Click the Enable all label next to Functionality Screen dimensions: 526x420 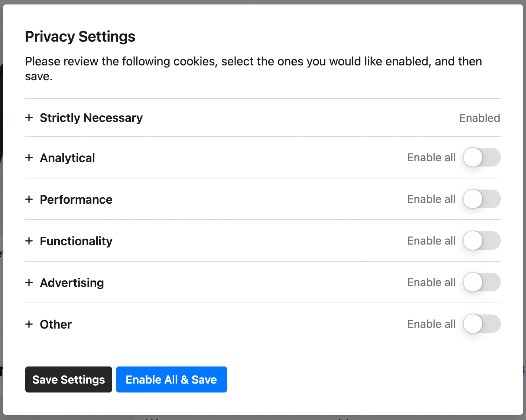(431, 240)
